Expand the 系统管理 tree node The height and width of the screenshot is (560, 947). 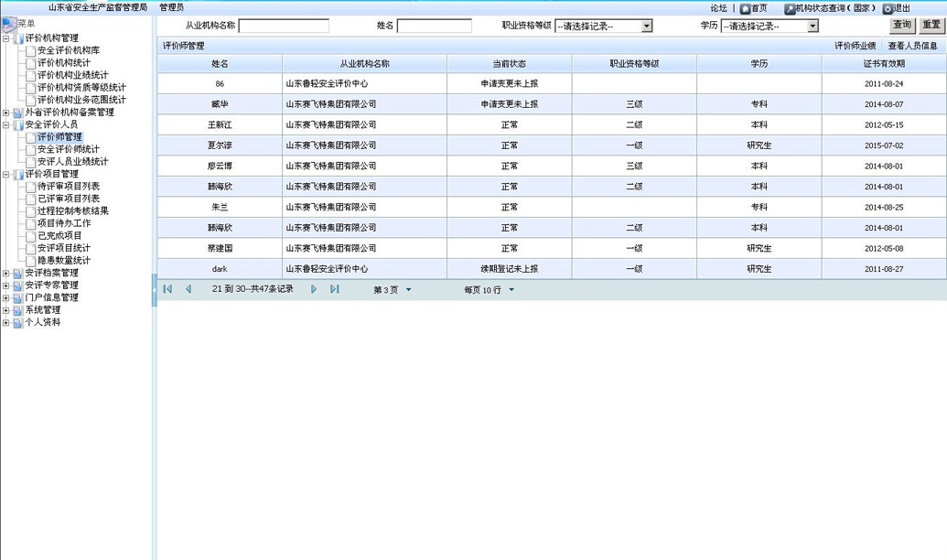point(5,309)
